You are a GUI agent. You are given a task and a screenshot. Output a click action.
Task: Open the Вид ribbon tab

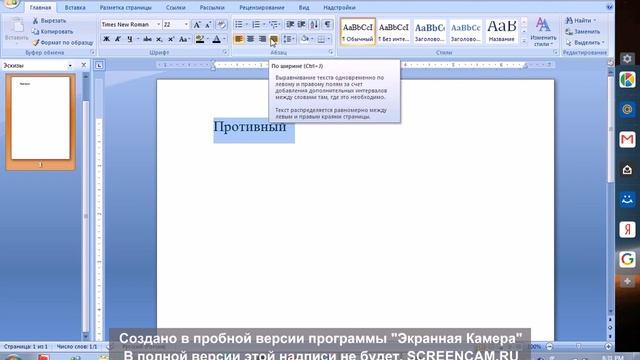point(304,7)
